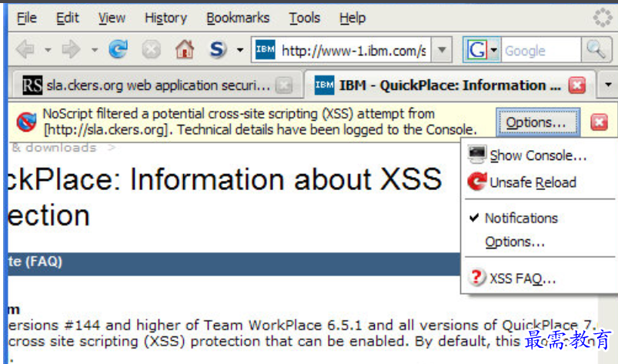Close the sla.ckers.org tab
Viewport: 618px width, 364px height.
point(283,85)
